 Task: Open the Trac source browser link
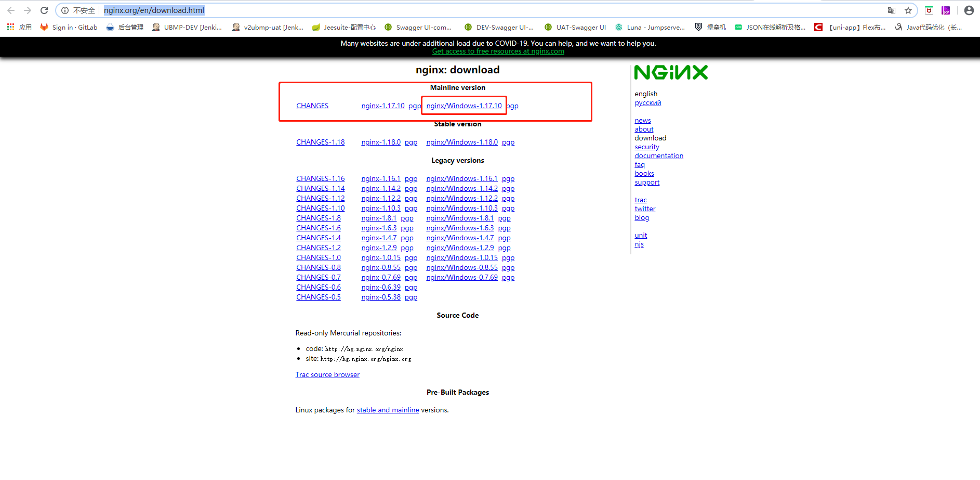(x=327, y=374)
